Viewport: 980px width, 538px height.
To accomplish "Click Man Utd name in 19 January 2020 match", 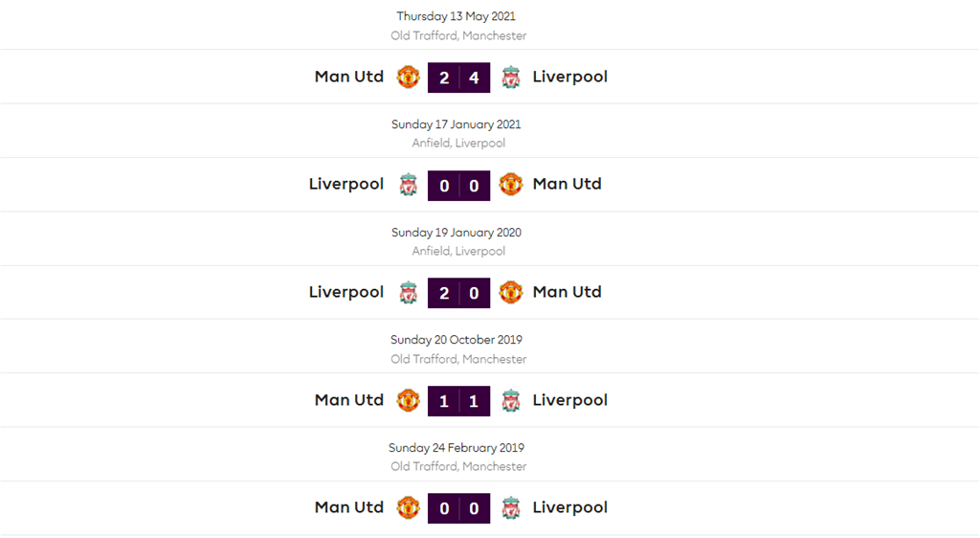I will tap(567, 292).
